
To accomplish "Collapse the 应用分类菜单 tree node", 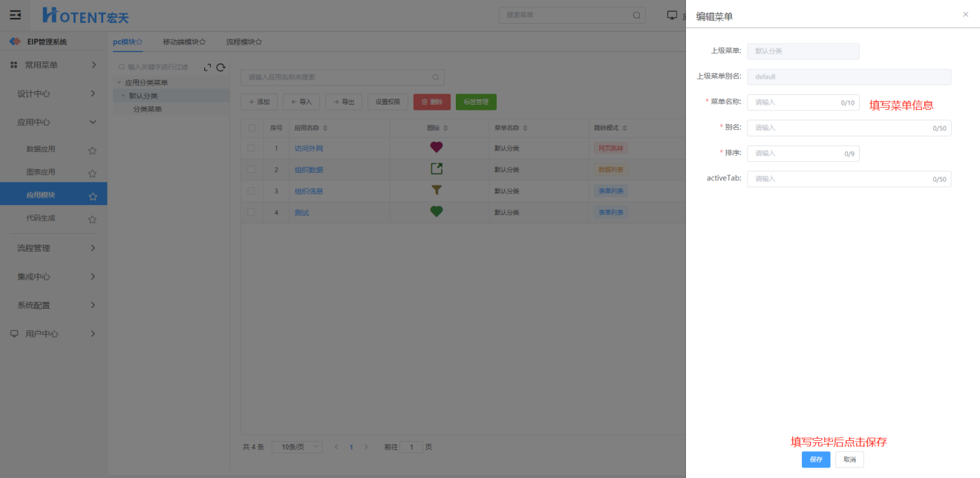I will tap(120, 82).
